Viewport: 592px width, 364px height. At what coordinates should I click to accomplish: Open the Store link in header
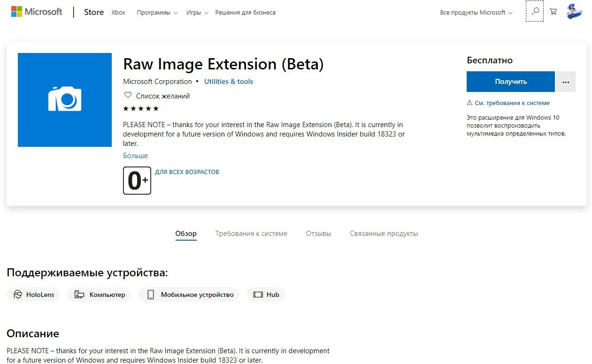[x=94, y=12]
